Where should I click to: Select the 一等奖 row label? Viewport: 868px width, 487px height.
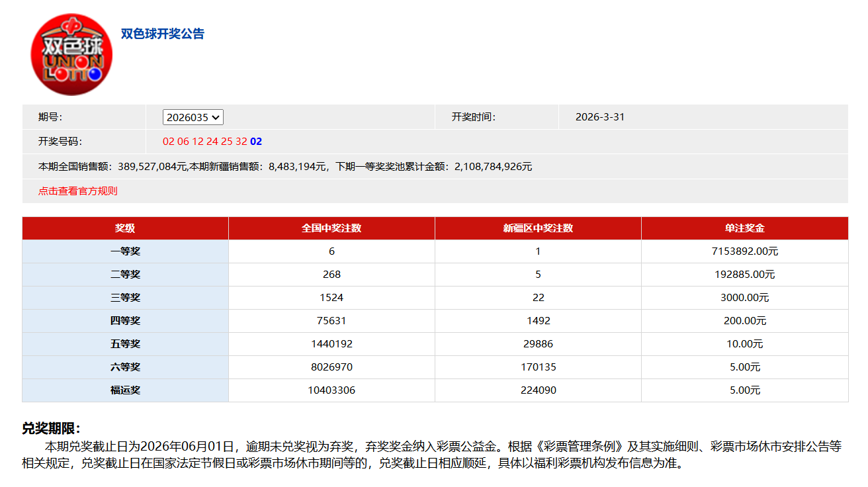click(125, 251)
